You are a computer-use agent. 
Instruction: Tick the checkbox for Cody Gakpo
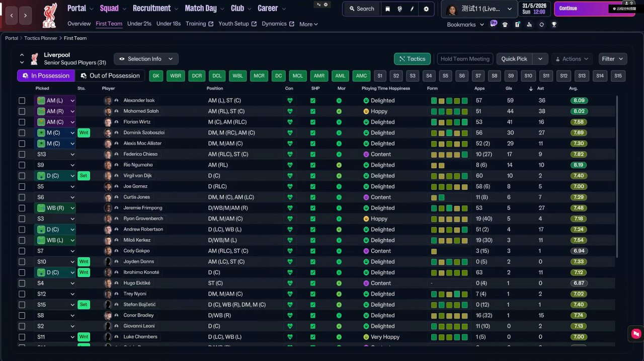tap(22, 251)
